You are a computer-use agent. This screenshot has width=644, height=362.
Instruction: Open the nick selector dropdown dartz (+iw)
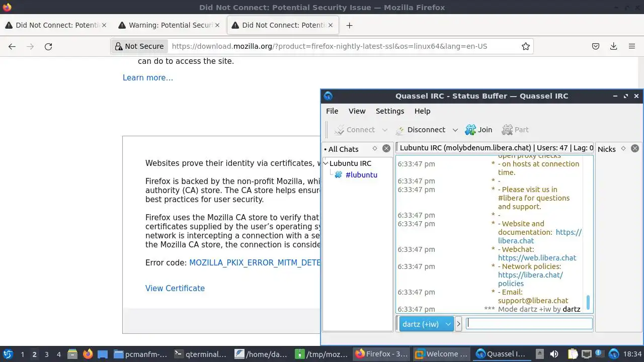427,324
